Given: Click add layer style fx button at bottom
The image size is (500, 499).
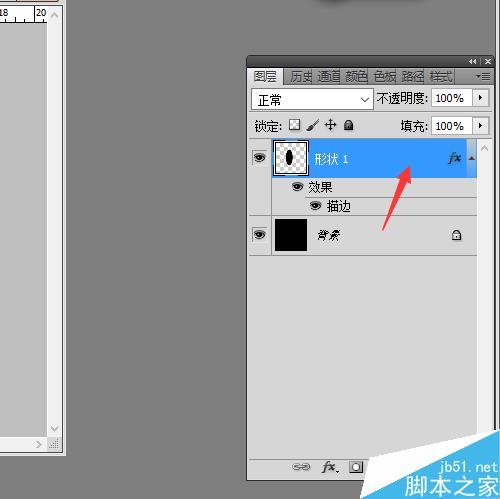Looking at the screenshot, I should coord(330,467).
